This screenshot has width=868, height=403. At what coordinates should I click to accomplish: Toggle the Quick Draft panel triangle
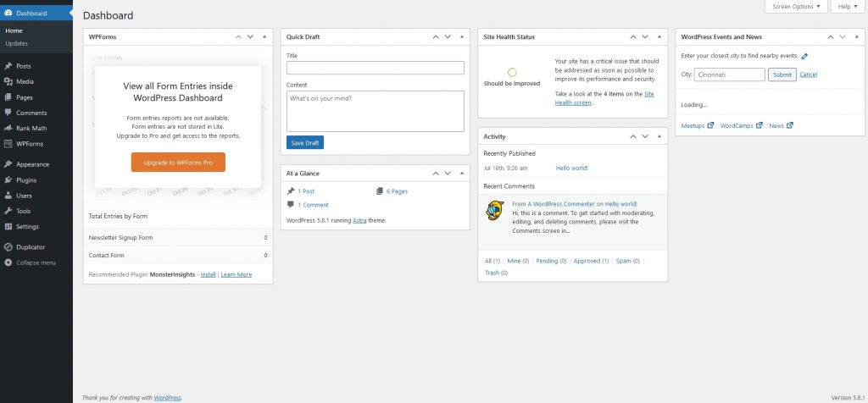[461, 37]
